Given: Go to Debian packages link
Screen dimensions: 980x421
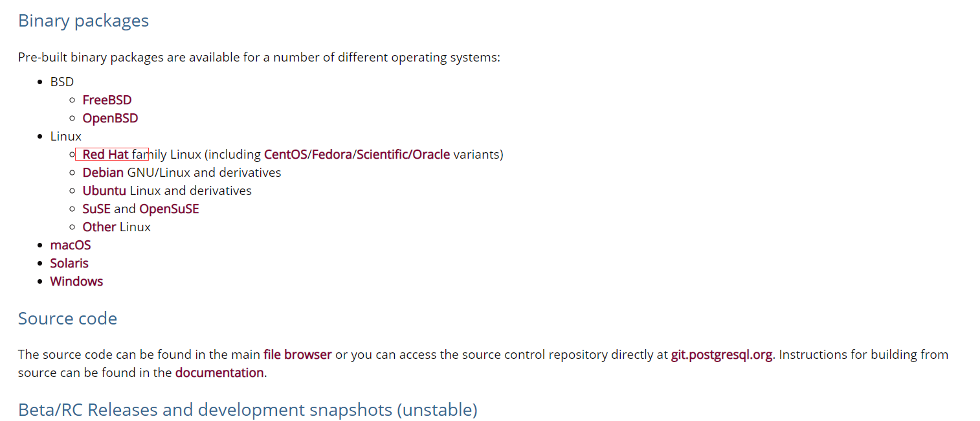Looking at the screenshot, I should (x=103, y=172).
